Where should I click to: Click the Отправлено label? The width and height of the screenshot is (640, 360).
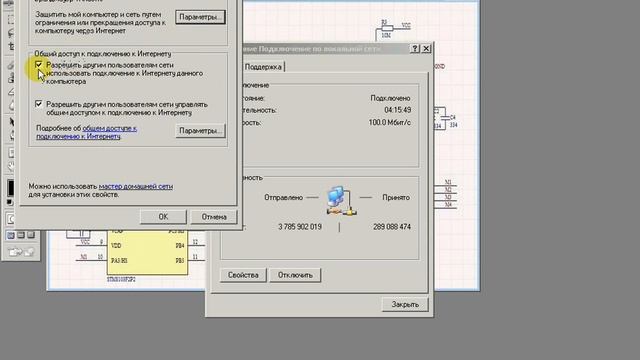coord(283,197)
